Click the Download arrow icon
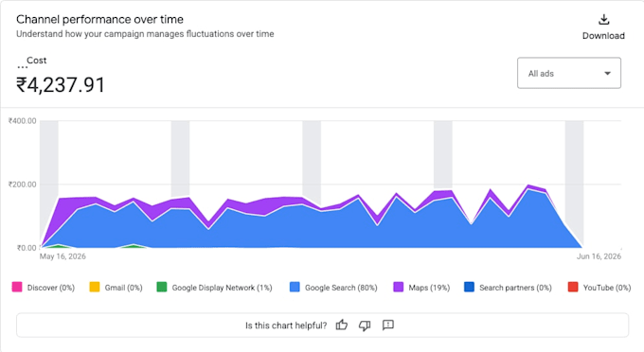 (603, 20)
